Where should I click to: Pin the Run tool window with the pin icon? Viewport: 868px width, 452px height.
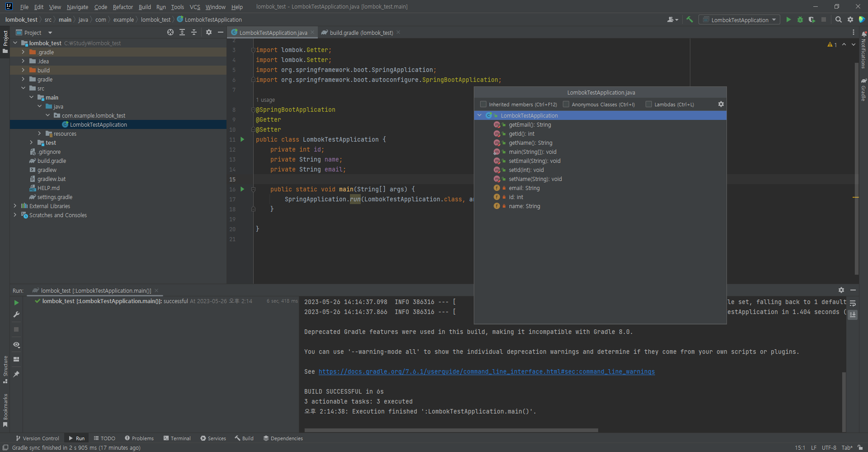tap(16, 374)
